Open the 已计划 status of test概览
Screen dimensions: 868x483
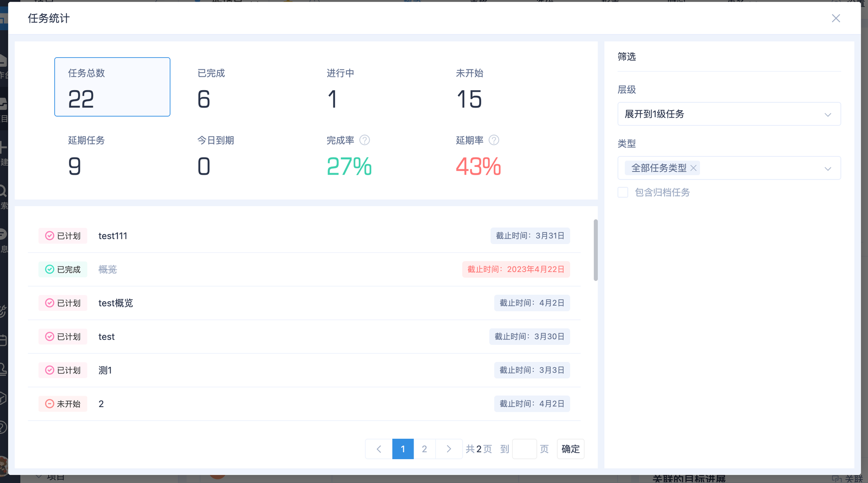(63, 303)
